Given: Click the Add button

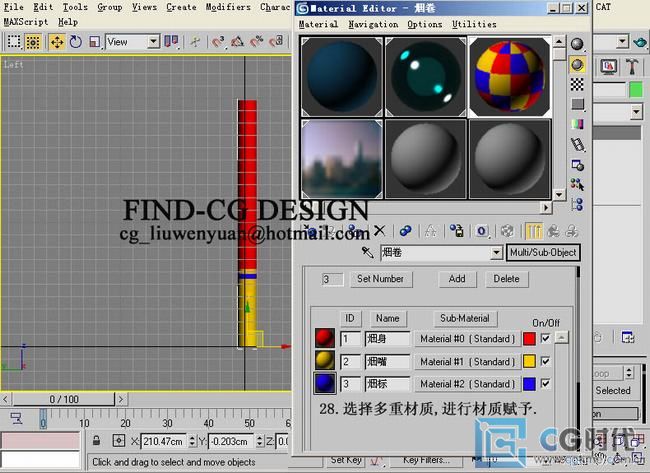Looking at the screenshot, I should pyautogui.click(x=457, y=279).
